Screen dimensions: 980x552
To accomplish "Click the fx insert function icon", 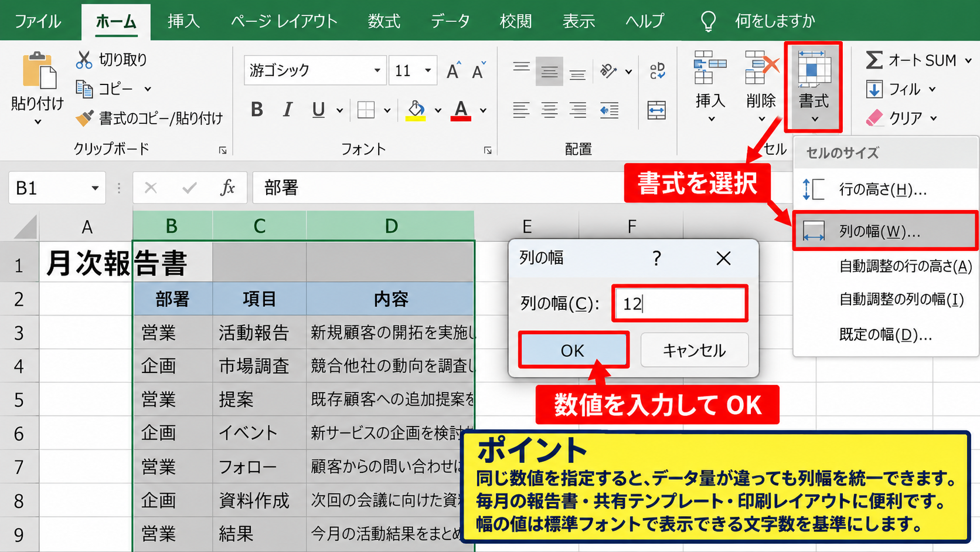I will coord(227,188).
